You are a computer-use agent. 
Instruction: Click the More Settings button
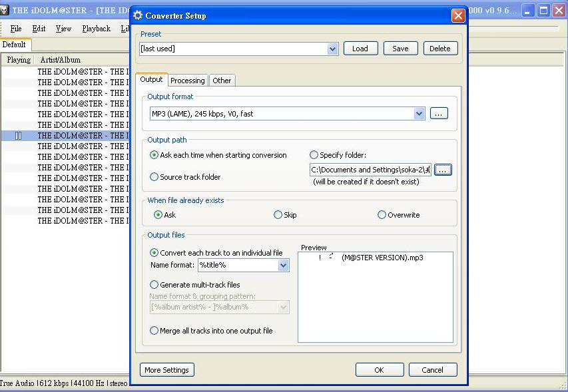(167, 370)
